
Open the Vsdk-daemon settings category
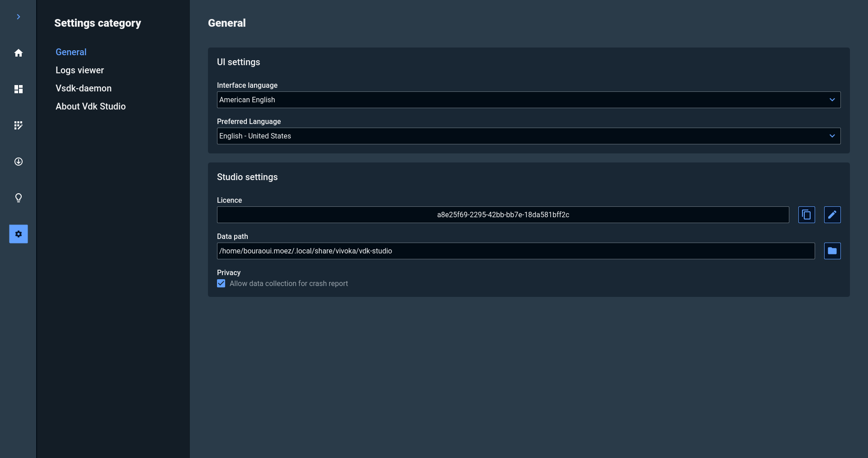[x=84, y=88]
